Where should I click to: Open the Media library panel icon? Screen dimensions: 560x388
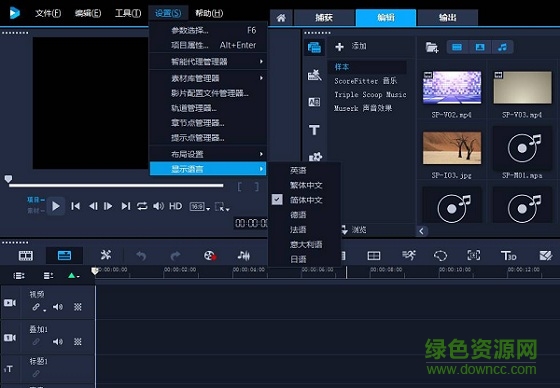(x=314, y=47)
